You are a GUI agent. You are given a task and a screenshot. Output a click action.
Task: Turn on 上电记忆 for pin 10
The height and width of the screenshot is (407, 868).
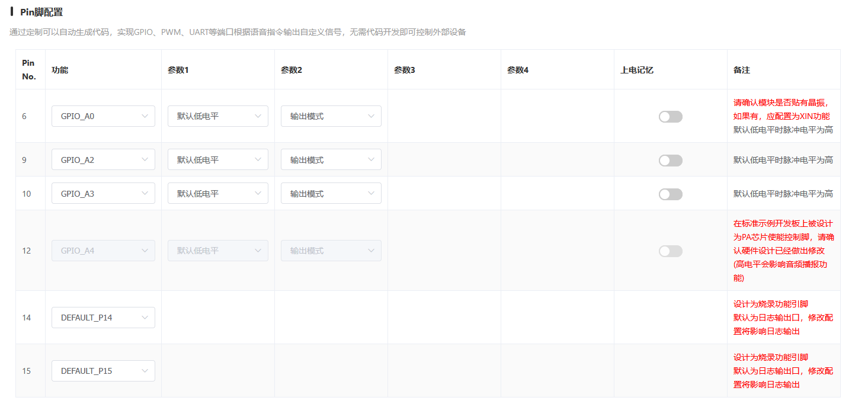coord(670,194)
